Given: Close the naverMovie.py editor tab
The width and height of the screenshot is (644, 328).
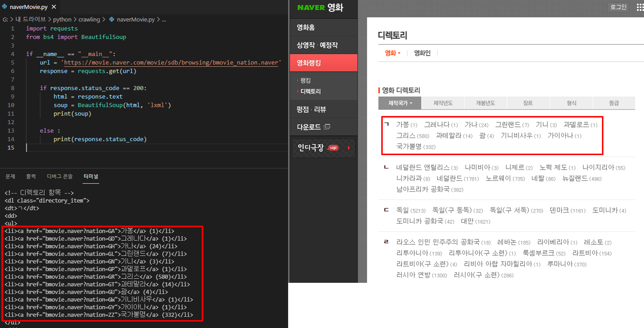Looking at the screenshot, I should [x=54, y=7].
